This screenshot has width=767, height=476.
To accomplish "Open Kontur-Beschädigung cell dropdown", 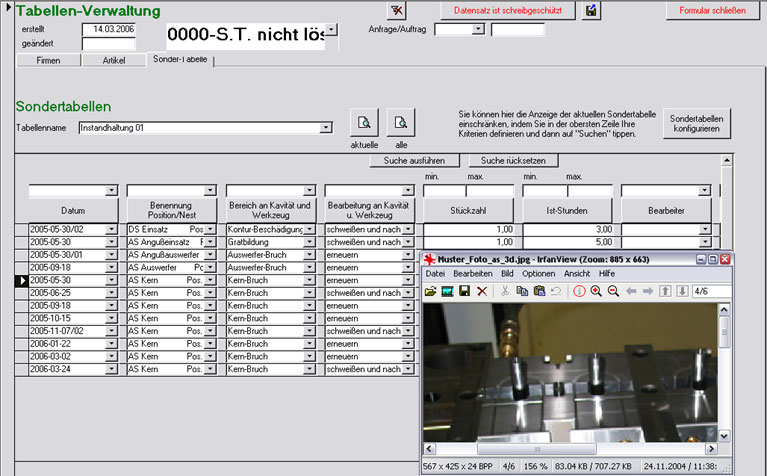I will pyautogui.click(x=309, y=229).
